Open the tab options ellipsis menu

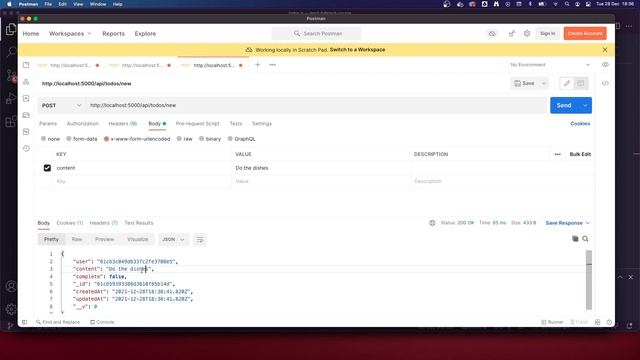click(273, 64)
